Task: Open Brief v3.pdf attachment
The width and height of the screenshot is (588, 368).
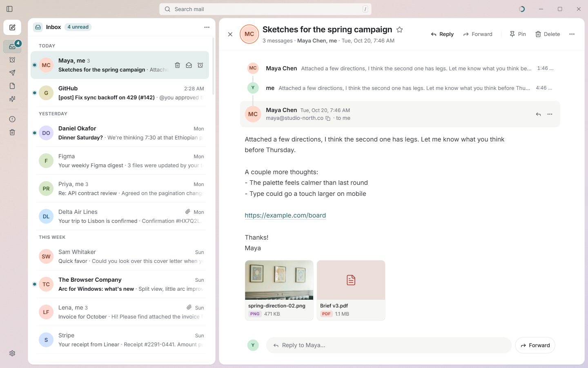Action: point(351,290)
